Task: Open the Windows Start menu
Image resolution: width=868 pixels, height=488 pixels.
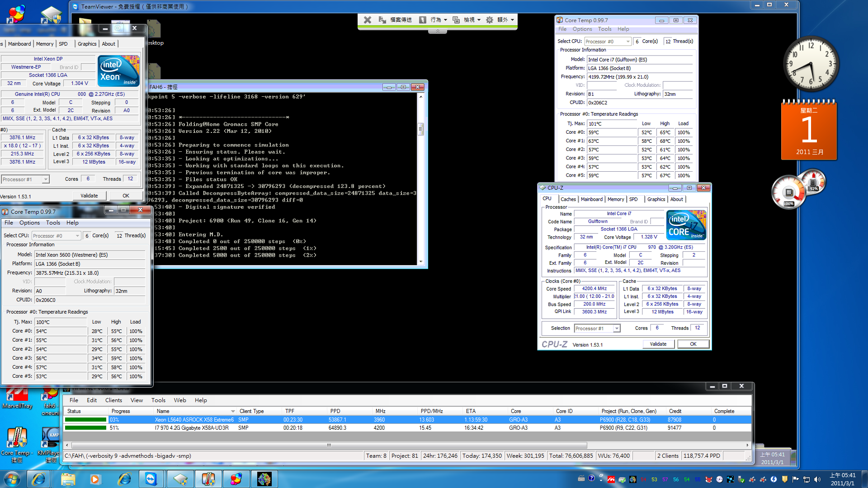Action: (x=12, y=479)
